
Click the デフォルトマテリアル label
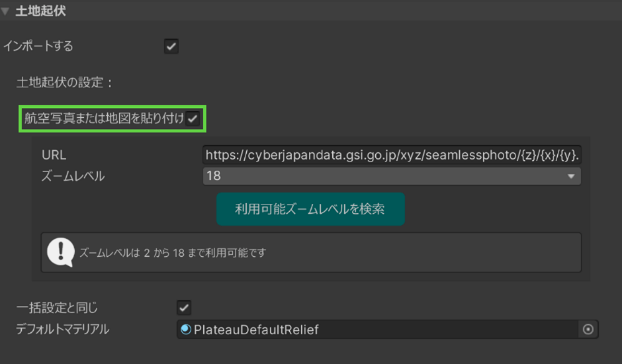pyautogui.click(x=62, y=329)
